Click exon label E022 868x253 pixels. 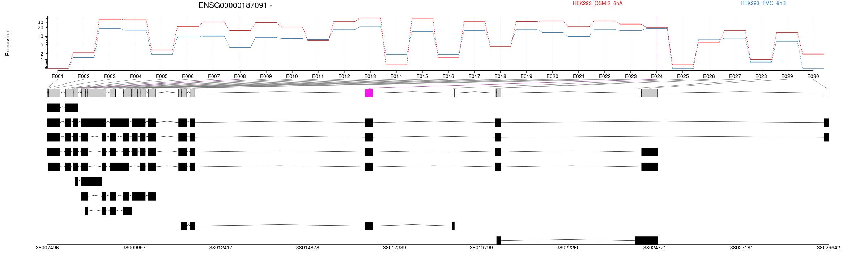click(605, 76)
